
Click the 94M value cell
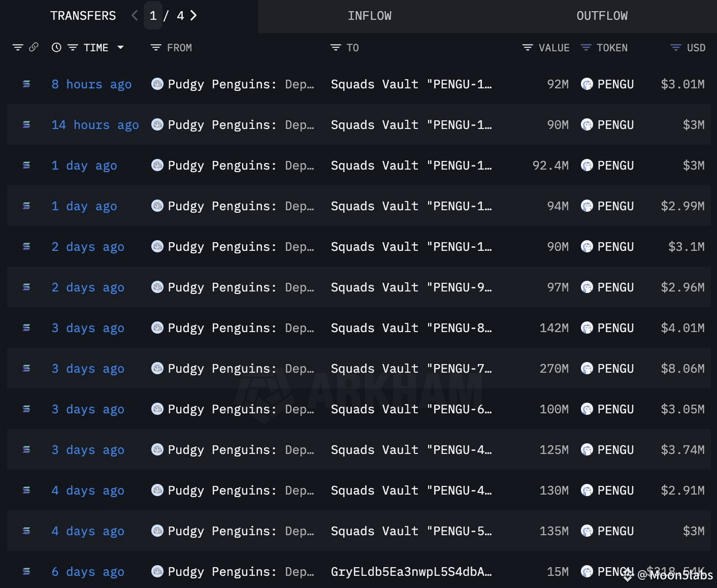click(558, 206)
